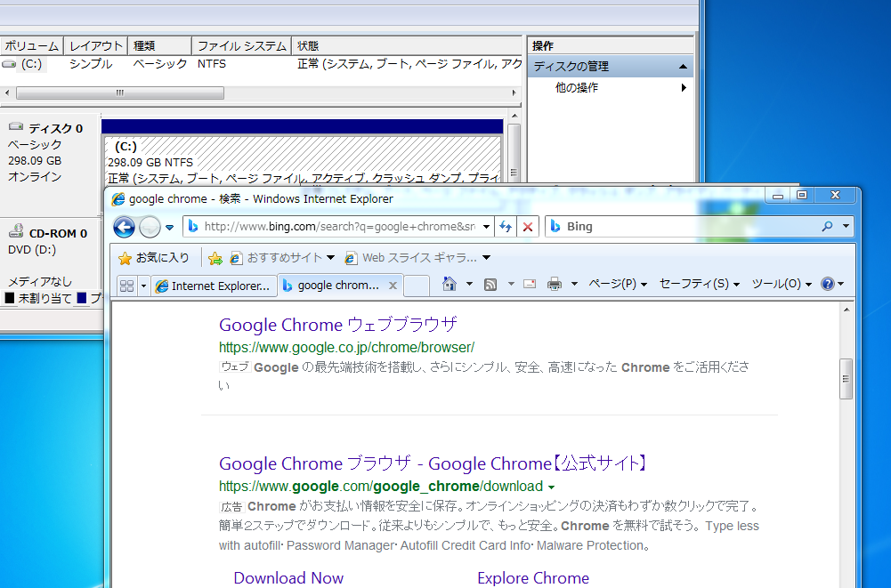Viewport: 891px width, 588px height.
Task: Click the Read mail icon
Action: click(530, 284)
